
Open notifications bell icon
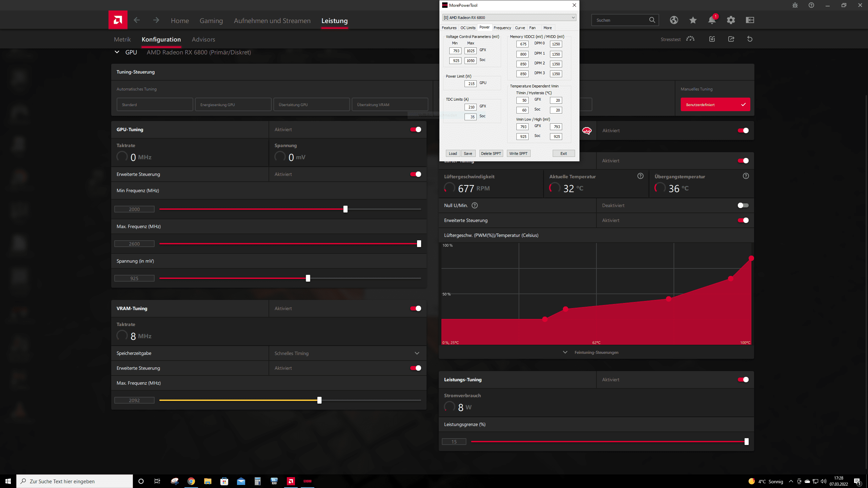[712, 20]
